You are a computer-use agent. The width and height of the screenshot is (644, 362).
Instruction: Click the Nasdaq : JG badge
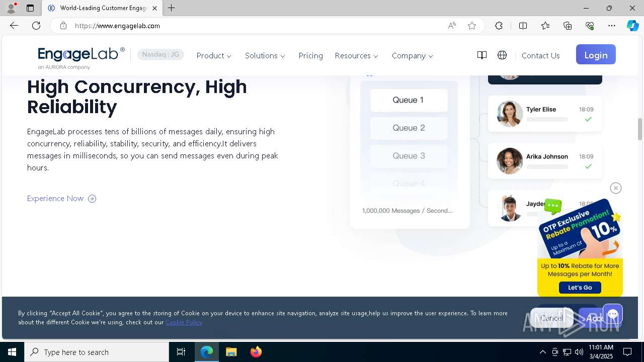click(x=160, y=54)
